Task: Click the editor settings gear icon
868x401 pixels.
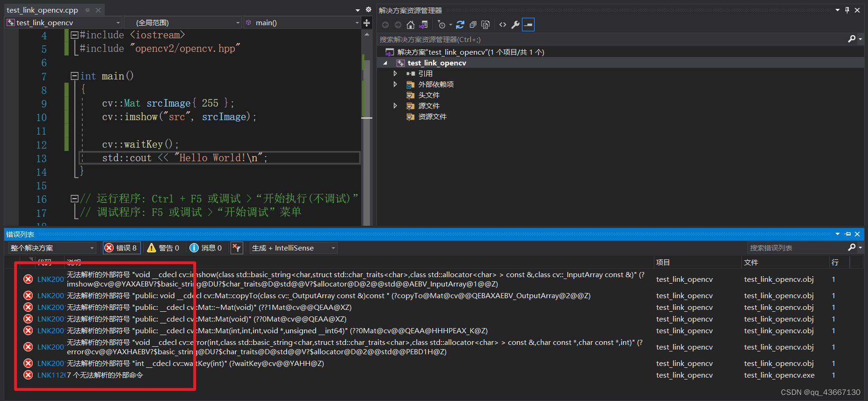Action: [369, 9]
